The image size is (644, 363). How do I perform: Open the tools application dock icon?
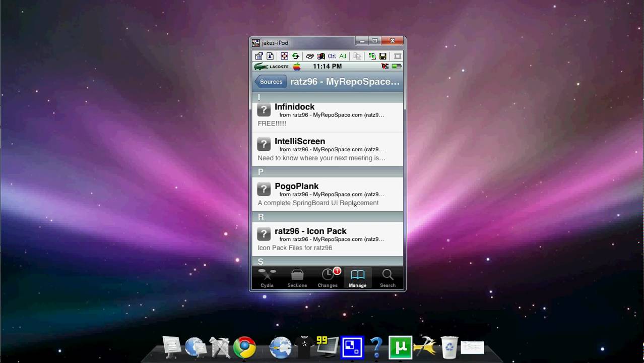220,347
